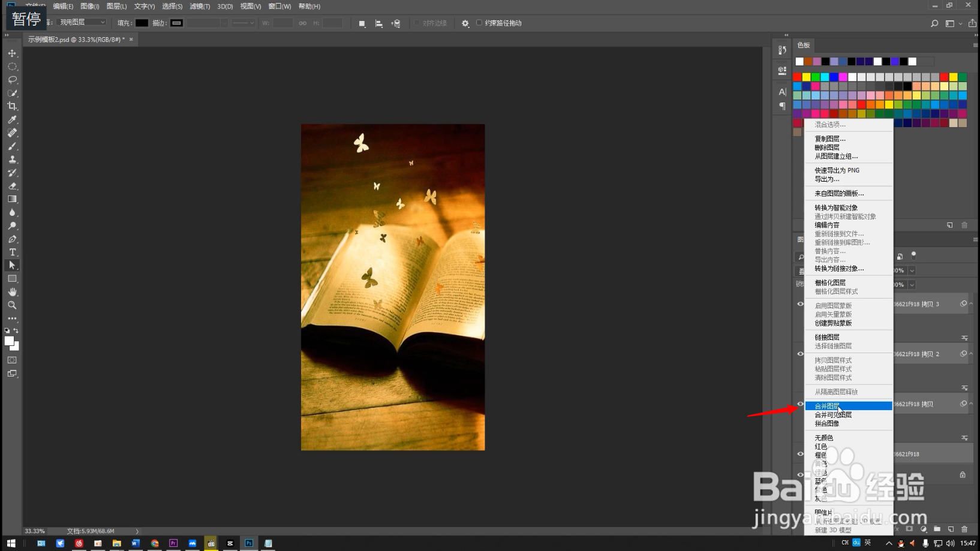Open the 滤镜(T) menu
Screen dimensions: 980x551
(200, 6)
